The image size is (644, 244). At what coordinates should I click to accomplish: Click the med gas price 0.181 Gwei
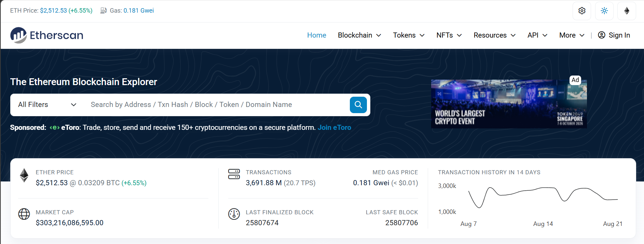point(371,183)
